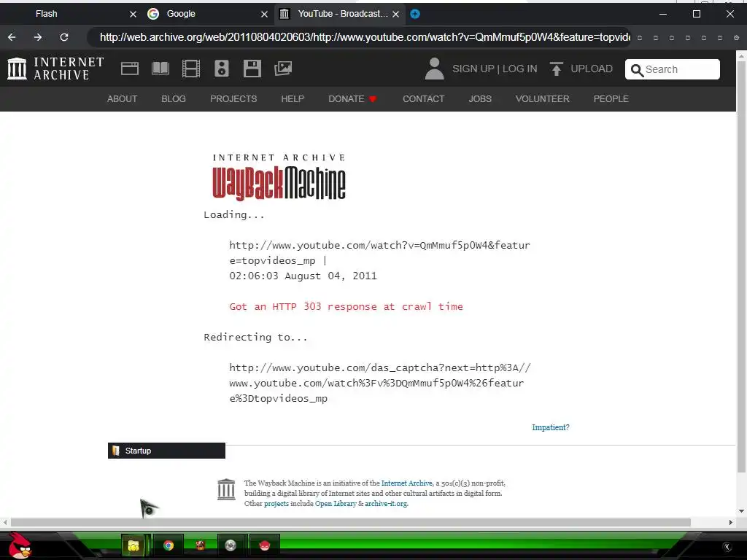747x560 pixels.
Task: Open the CONTACT menu item
Action: point(424,99)
